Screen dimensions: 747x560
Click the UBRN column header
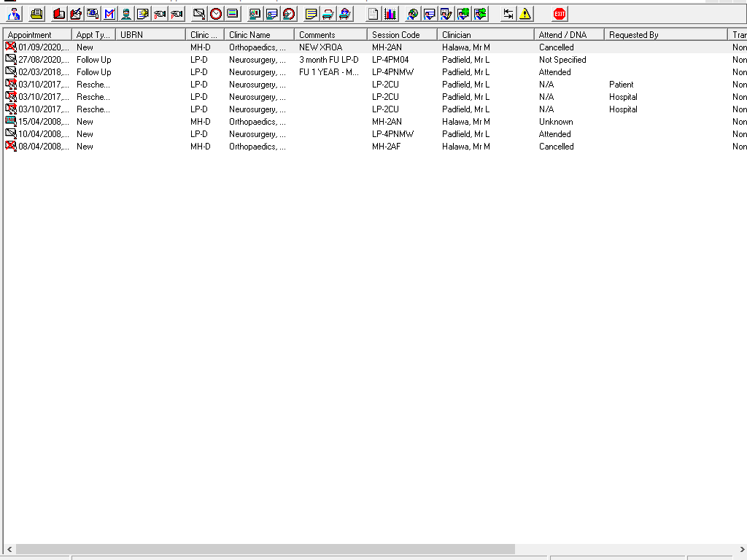150,35
